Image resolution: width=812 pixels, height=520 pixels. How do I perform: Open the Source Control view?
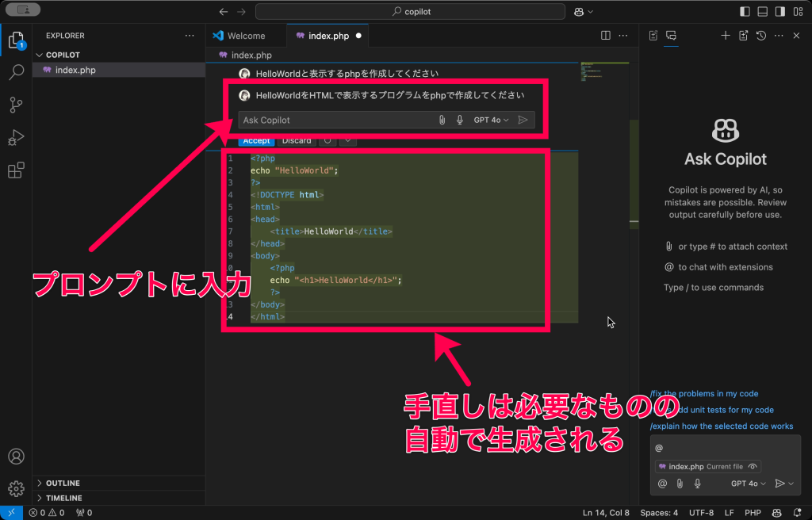pos(16,105)
